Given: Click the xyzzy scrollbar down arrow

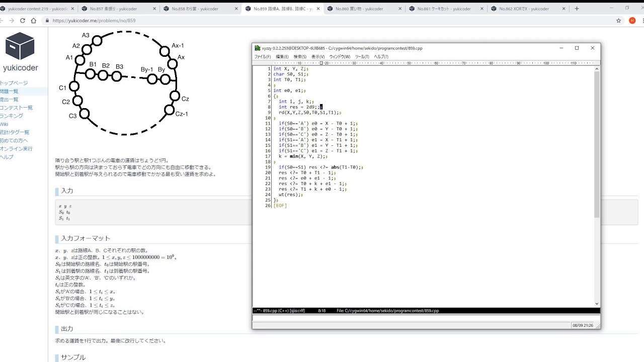Looking at the screenshot, I should 597,304.
